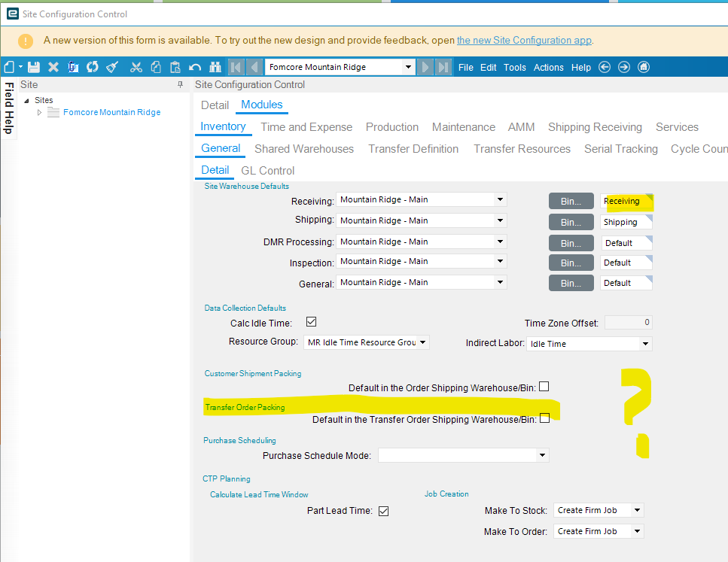Open the Shipping warehouse dropdown
The height and width of the screenshot is (562, 728).
click(x=500, y=220)
